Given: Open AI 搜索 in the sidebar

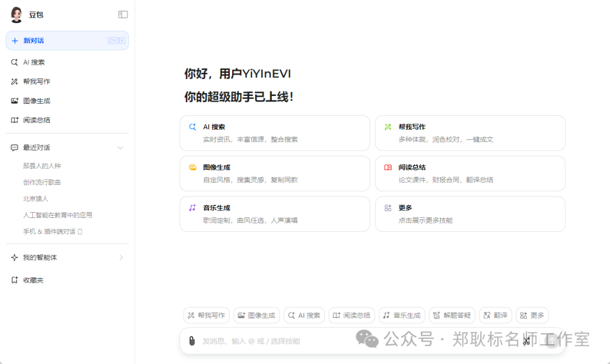Looking at the screenshot, I should [67, 62].
